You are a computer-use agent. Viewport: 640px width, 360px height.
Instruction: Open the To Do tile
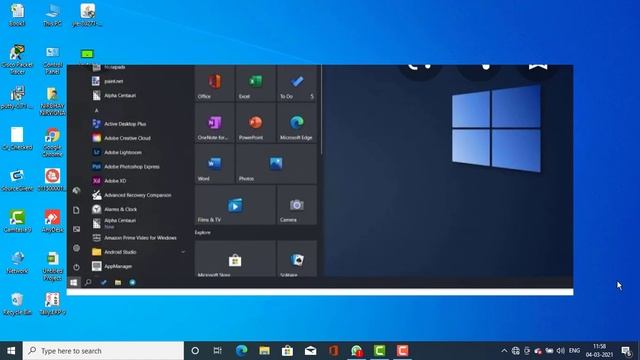pyautogui.click(x=297, y=84)
